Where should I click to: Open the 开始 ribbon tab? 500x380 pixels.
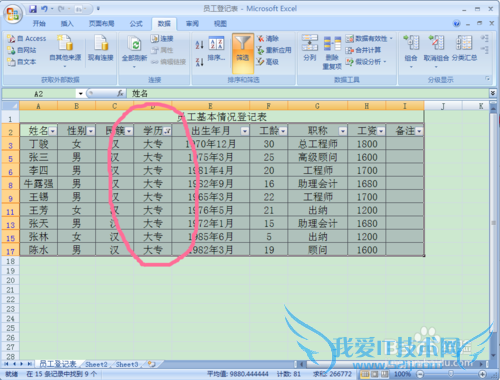pos(39,23)
